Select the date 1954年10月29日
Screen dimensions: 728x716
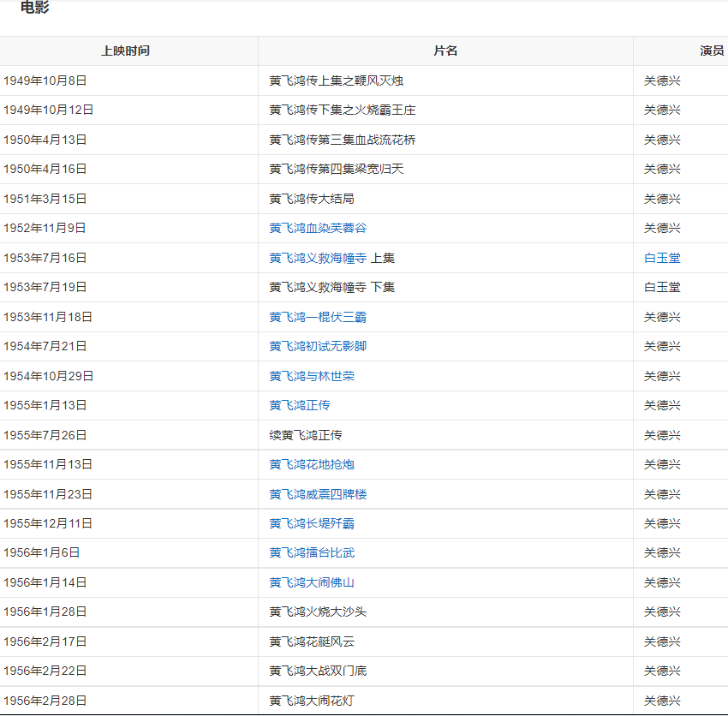click(48, 376)
